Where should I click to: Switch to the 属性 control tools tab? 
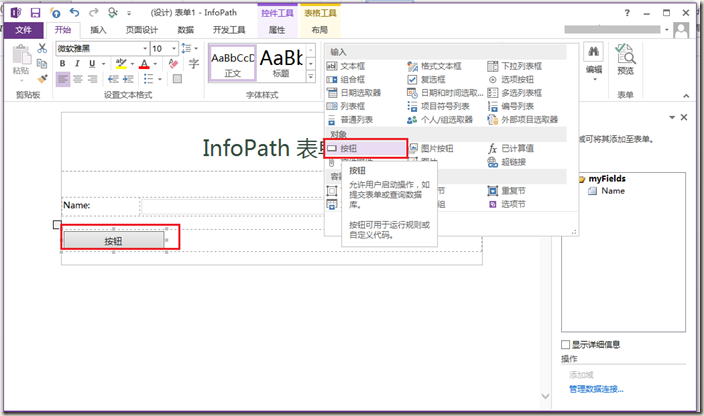click(x=277, y=30)
